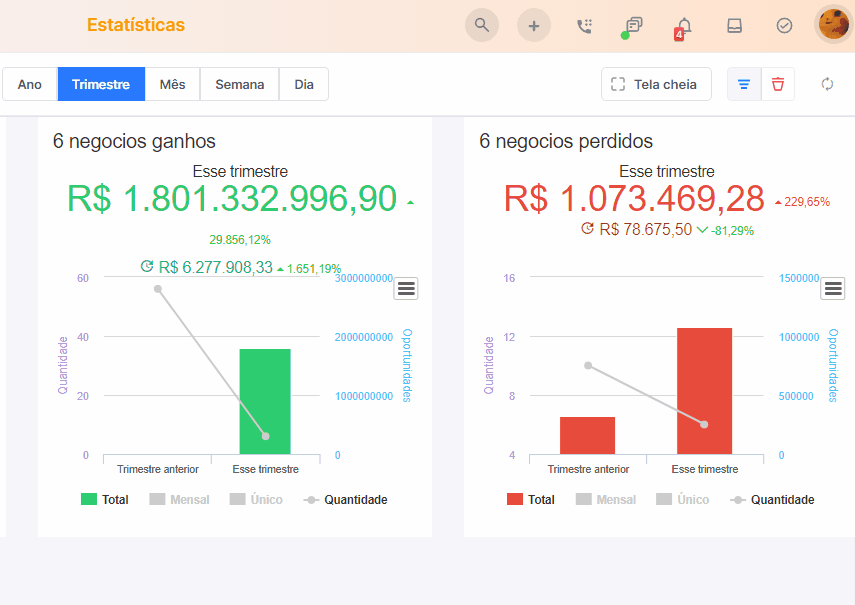The height and width of the screenshot is (605, 855).
Task: Toggle Único series in negocios perdidos legend
Action: coord(683,499)
